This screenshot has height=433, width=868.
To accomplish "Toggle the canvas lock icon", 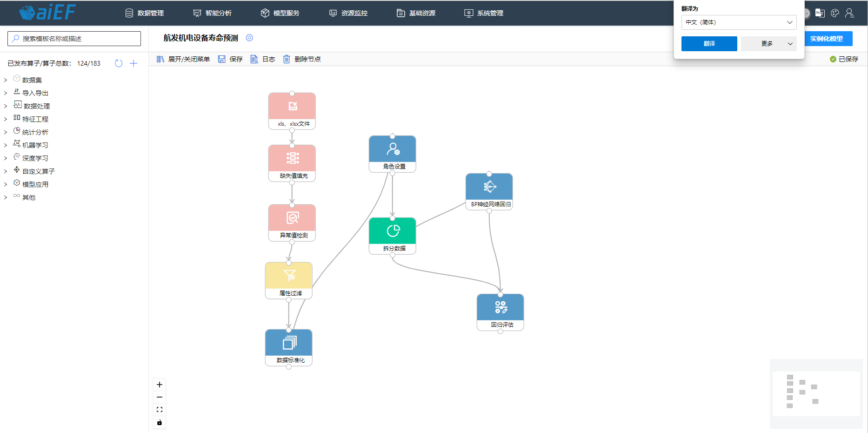I will tap(160, 422).
